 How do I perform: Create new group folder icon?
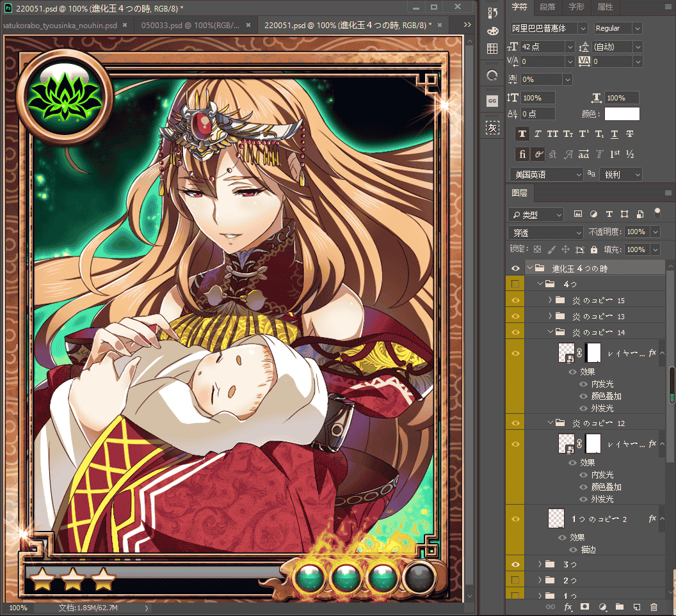620,607
